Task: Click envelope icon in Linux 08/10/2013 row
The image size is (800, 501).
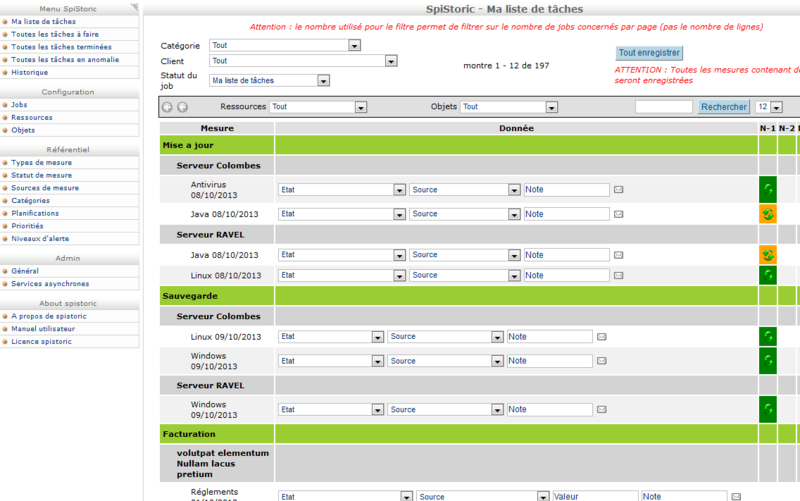Action: coord(618,275)
